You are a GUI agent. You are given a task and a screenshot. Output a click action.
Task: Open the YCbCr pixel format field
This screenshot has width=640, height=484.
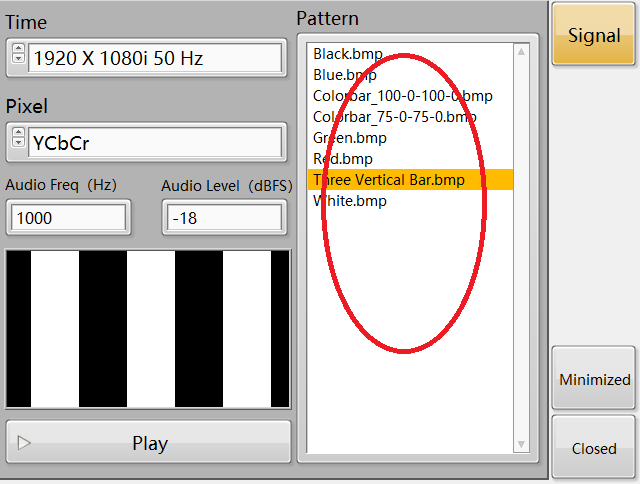154,141
